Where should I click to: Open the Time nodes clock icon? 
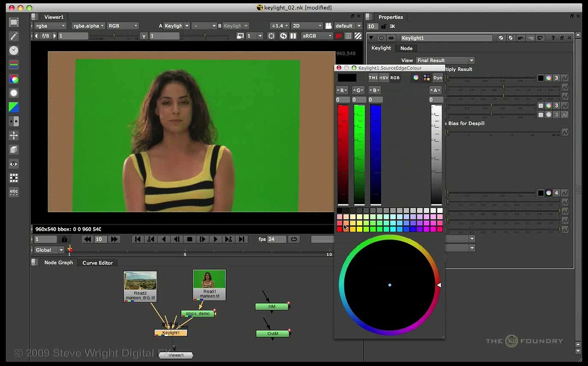(14, 50)
